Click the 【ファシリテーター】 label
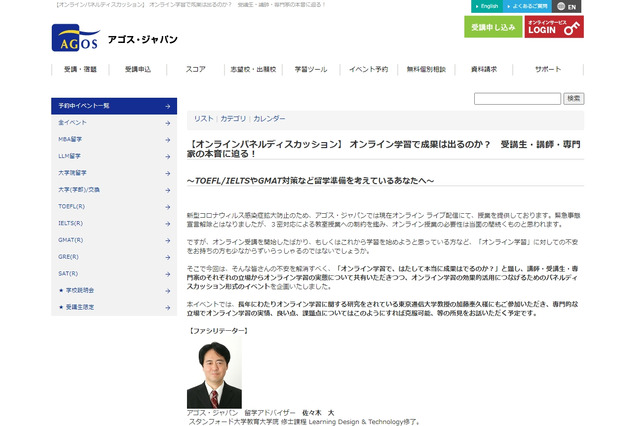 point(218,331)
